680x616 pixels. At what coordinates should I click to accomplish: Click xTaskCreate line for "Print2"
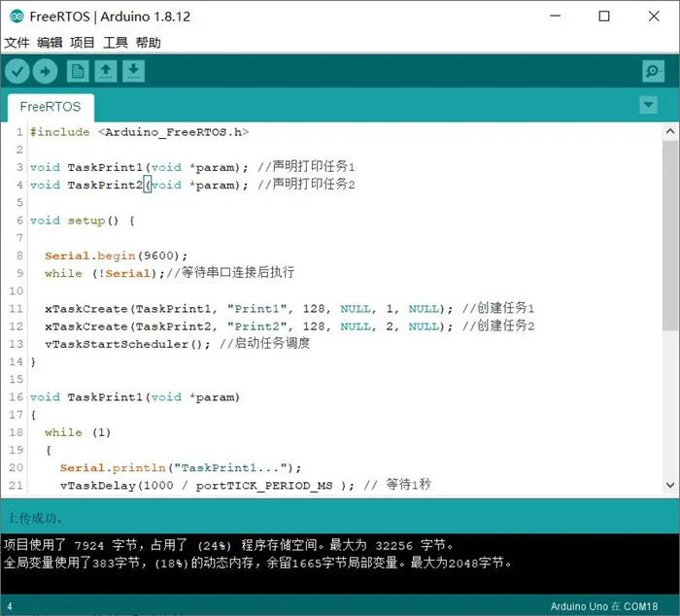[x=289, y=326]
